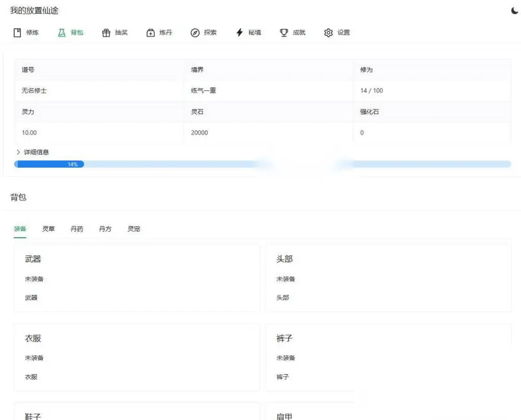Toggle dark mode moon icon
This screenshot has width=521, height=420.
click(514, 11)
